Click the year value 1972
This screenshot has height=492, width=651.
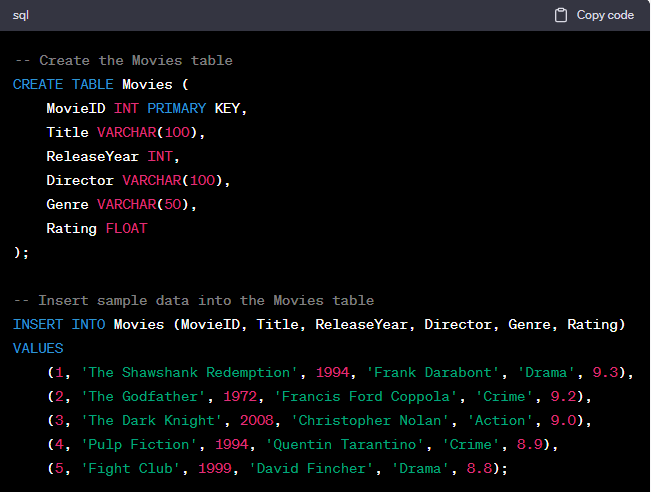[240, 397]
